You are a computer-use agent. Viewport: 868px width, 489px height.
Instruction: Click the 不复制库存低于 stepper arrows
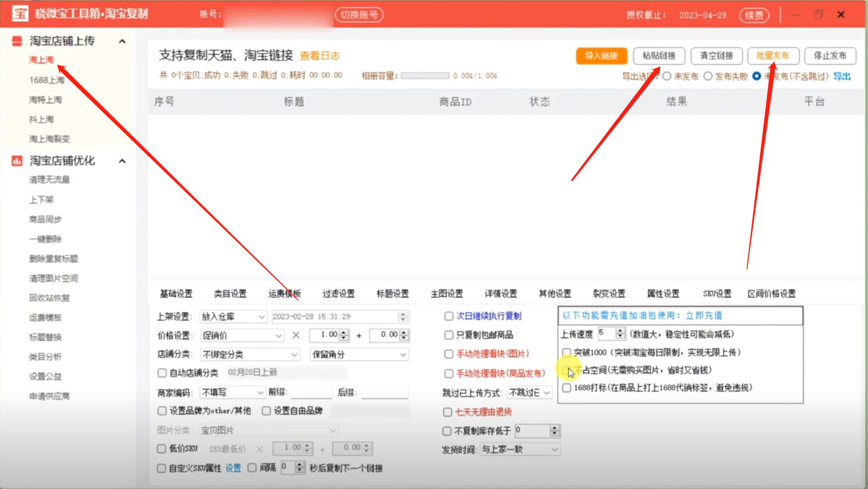point(554,431)
